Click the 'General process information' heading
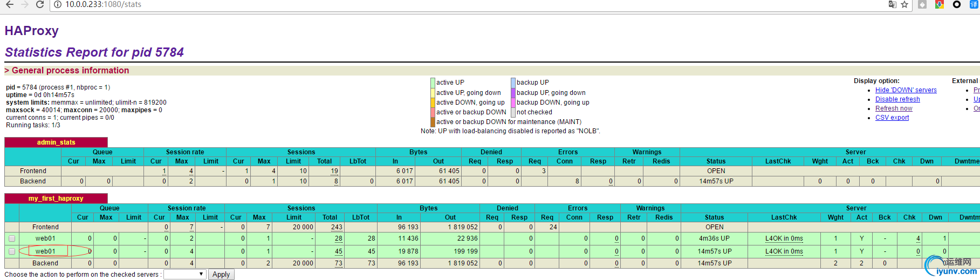 (x=70, y=71)
